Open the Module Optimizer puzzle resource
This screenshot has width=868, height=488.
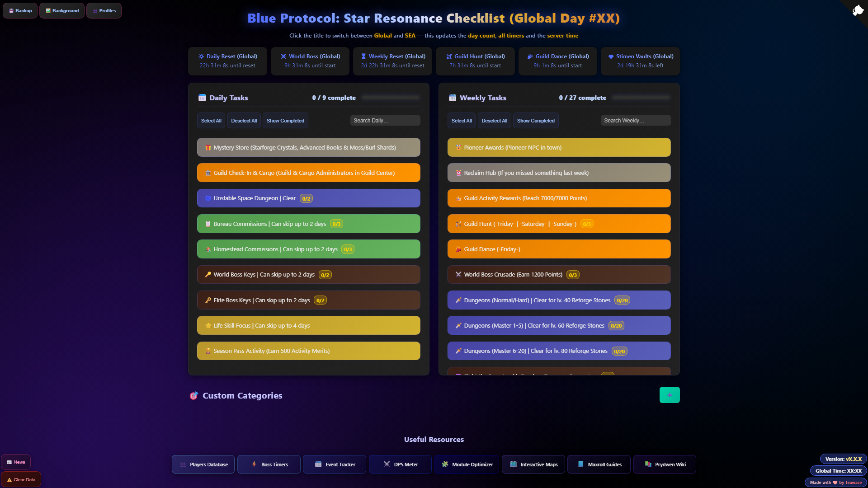pos(467,465)
